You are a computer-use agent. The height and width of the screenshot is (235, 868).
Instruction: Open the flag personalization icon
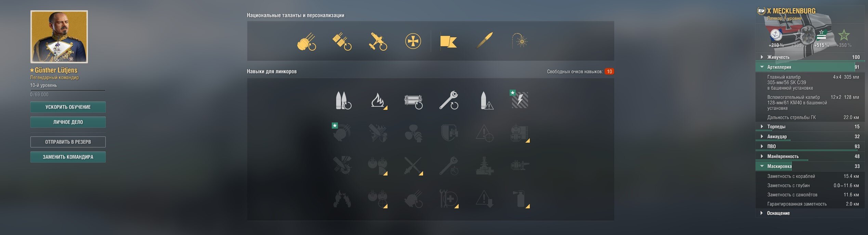coord(448,42)
